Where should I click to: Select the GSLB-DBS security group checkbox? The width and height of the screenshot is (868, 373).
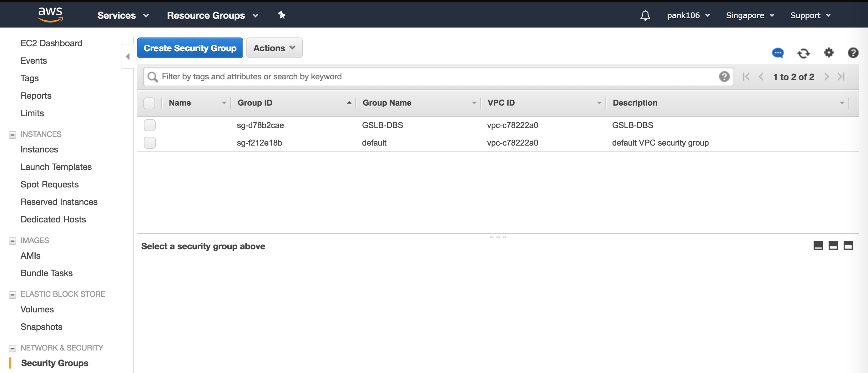[149, 125]
